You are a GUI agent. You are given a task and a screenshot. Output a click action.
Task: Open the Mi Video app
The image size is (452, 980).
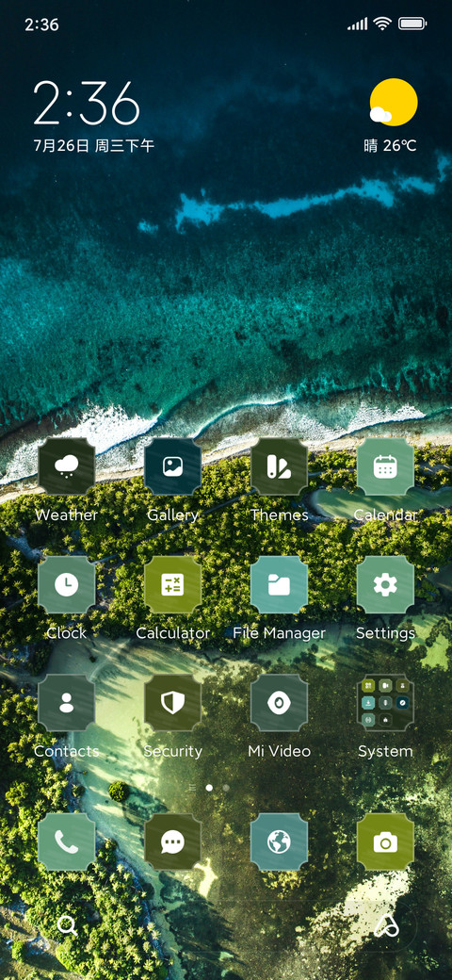(279, 703)
